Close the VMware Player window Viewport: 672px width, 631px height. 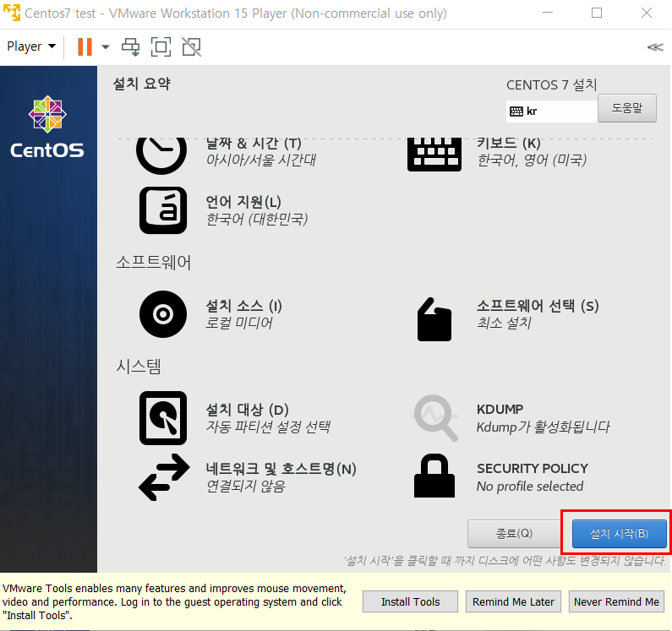647,13
